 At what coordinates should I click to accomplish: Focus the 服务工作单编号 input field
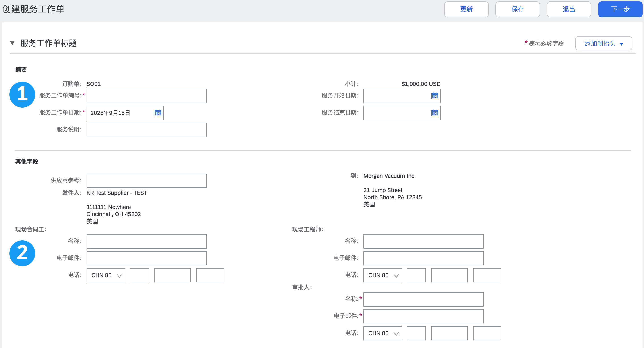point(147,96)
